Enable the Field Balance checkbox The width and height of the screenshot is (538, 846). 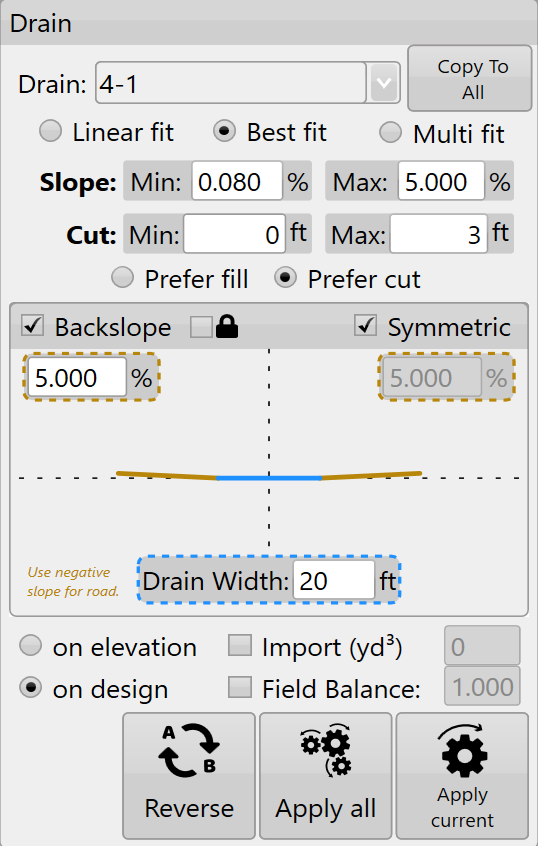[240, 687]
